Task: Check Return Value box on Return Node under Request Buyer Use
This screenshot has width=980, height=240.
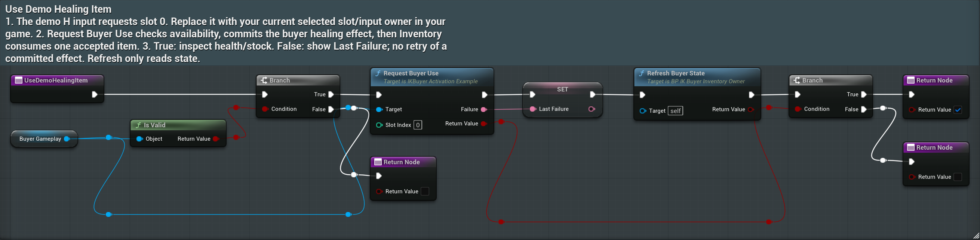Action: (425, 191)
